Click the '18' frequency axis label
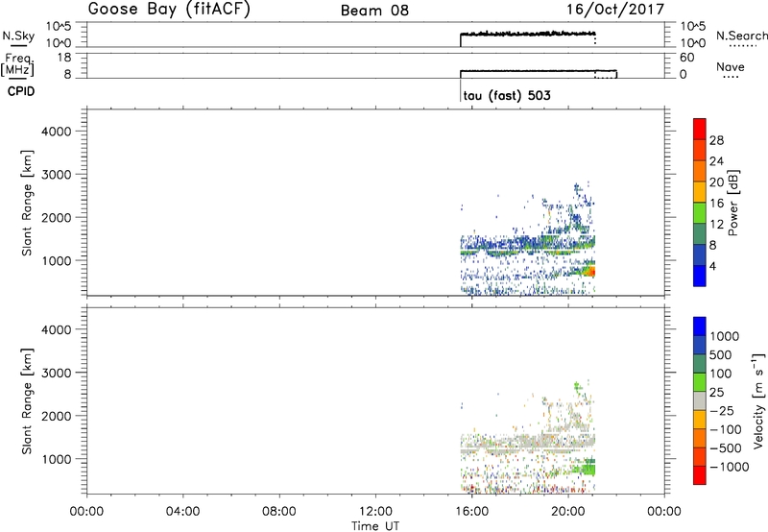 tap(64, 58)
